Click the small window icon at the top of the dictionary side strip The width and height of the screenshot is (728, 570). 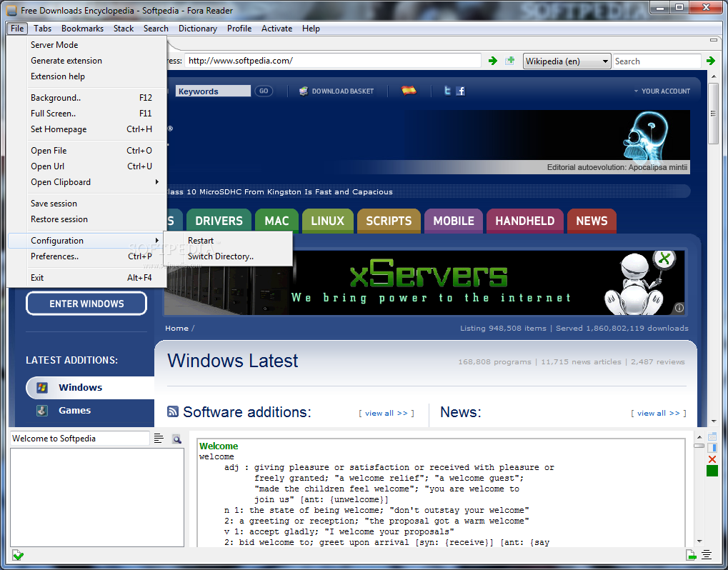point(712,436)
